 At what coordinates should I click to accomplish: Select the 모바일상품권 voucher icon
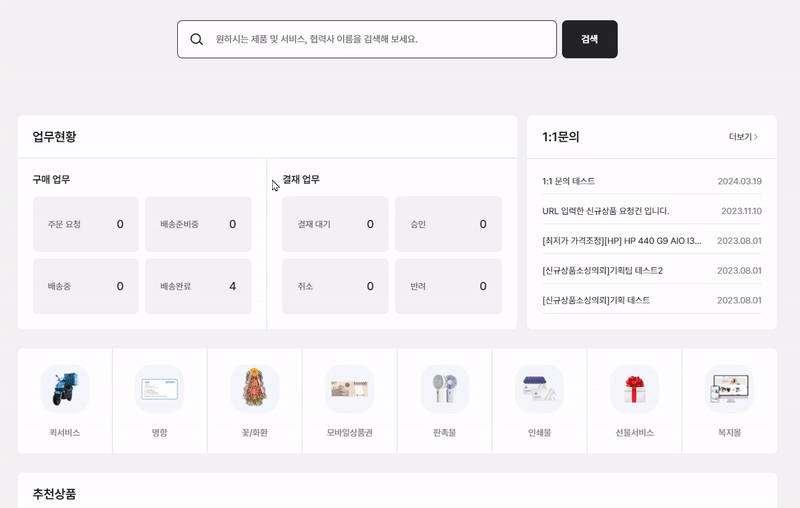pos(350,389)
